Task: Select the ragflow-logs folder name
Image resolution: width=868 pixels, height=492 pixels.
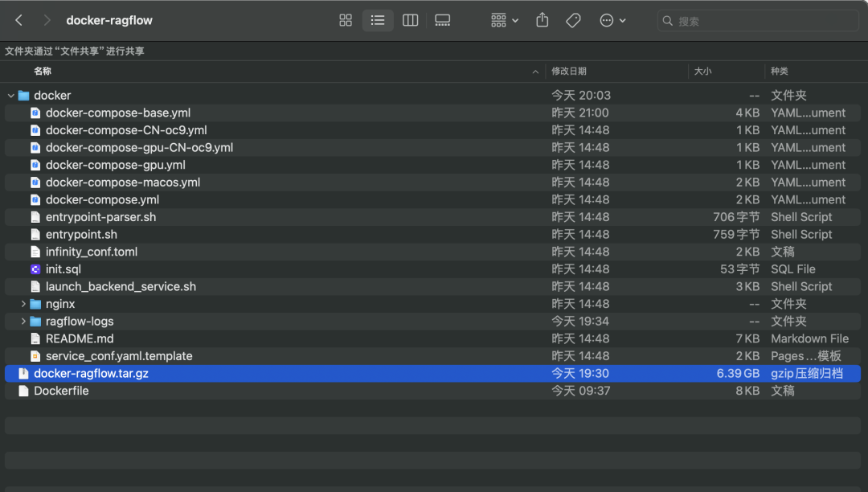Action: (x=80, y=321)
